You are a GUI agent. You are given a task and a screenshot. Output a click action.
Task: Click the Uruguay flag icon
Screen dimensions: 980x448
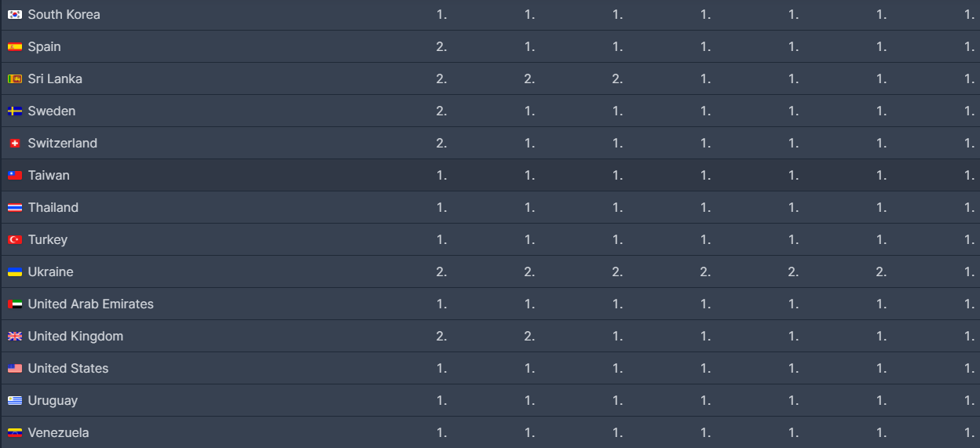point(15,401)
